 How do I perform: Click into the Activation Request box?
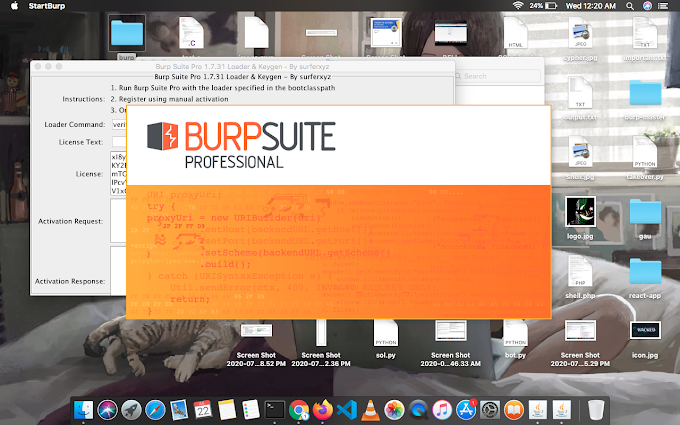118,221
